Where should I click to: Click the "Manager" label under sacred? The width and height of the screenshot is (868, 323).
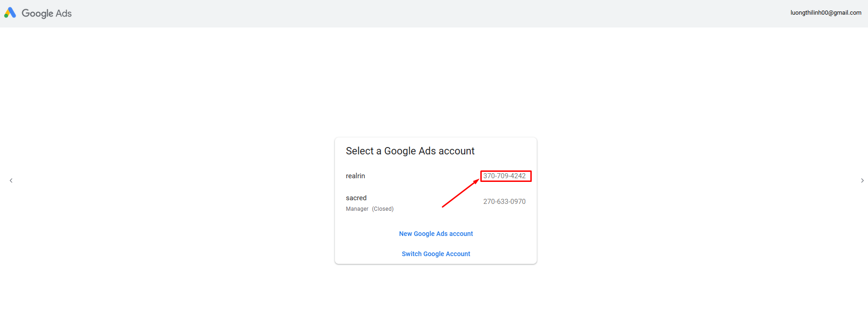click(x=357, y=209)
